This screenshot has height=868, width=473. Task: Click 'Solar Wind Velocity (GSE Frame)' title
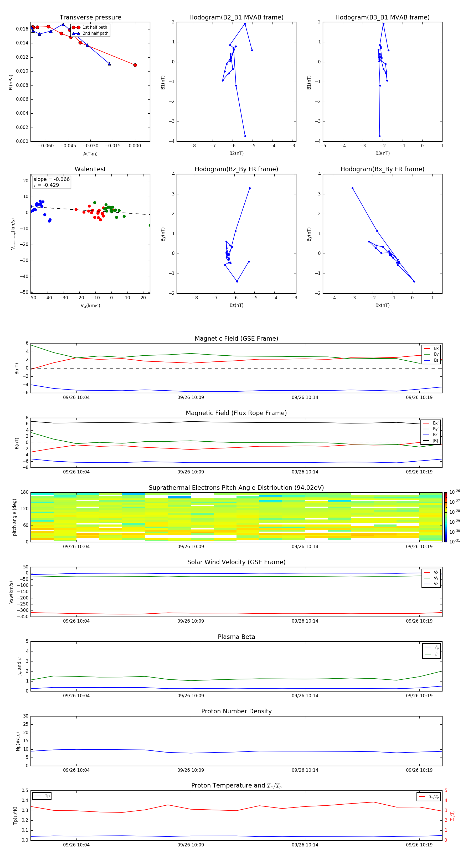point(236,562)
